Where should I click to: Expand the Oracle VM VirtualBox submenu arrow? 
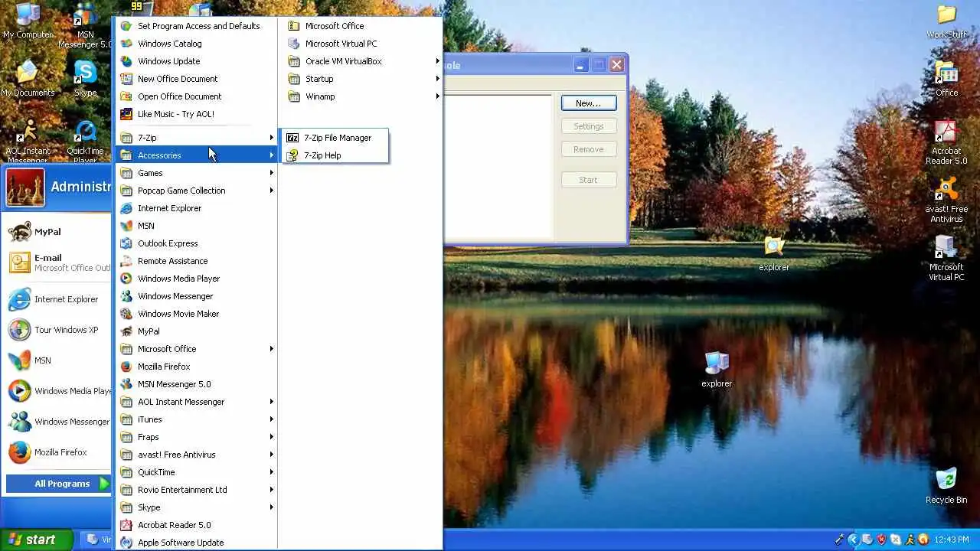coord(438,61)
